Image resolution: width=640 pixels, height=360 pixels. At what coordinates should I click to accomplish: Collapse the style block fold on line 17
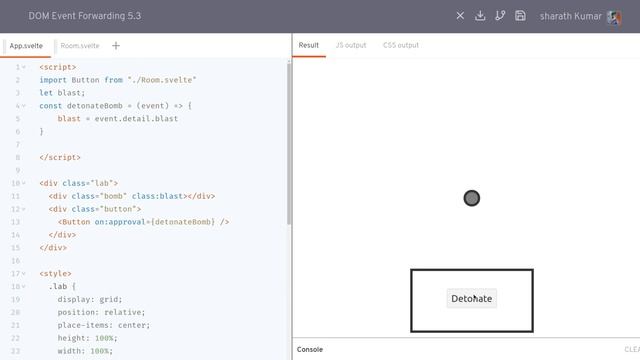click(24, 273)
